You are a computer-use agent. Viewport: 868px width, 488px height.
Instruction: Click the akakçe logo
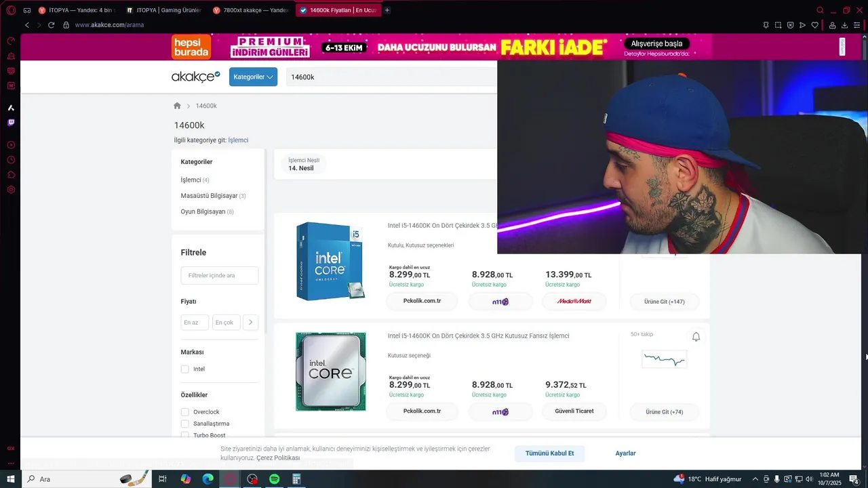(196, 77)
